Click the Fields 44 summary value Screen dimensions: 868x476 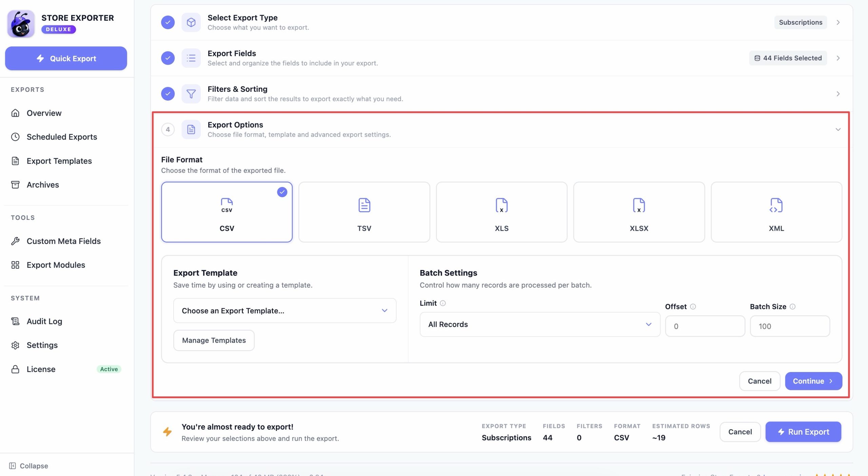tap(548, 438)
